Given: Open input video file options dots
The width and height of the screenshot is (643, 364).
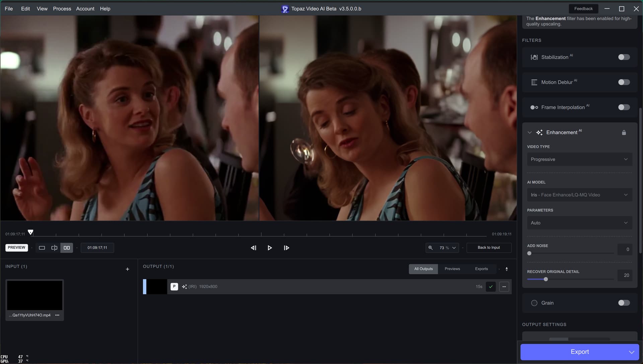Looking at the screenshot, I should pos(57,315).
